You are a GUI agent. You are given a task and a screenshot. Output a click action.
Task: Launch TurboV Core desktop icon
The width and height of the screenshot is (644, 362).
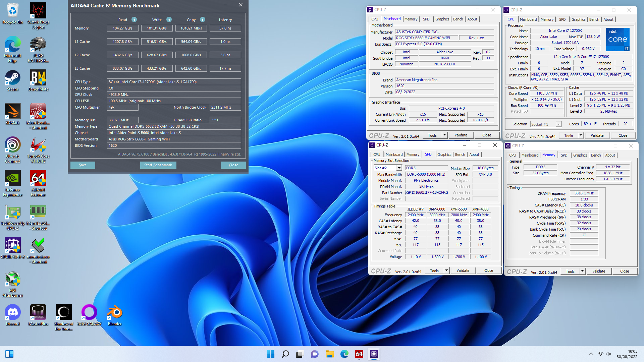tap(38, 149)
